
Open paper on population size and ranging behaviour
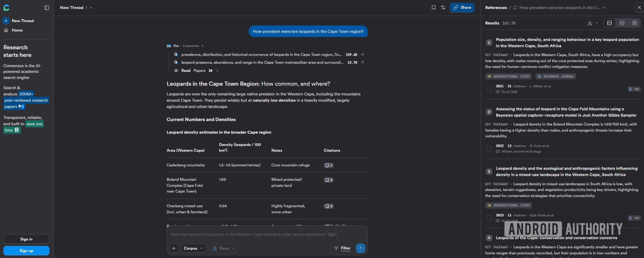567,43
